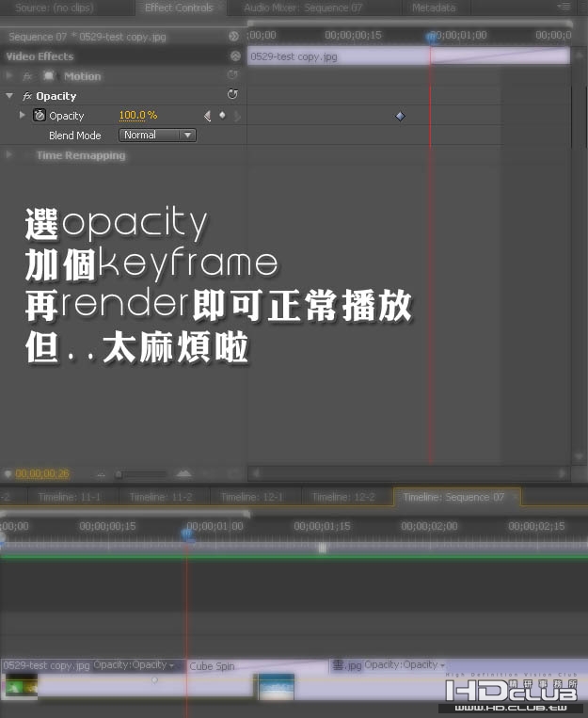This screenshot has width=588, height=718.
Task: Add or remove Opacity keyframe button
Action: click(222, 115)
